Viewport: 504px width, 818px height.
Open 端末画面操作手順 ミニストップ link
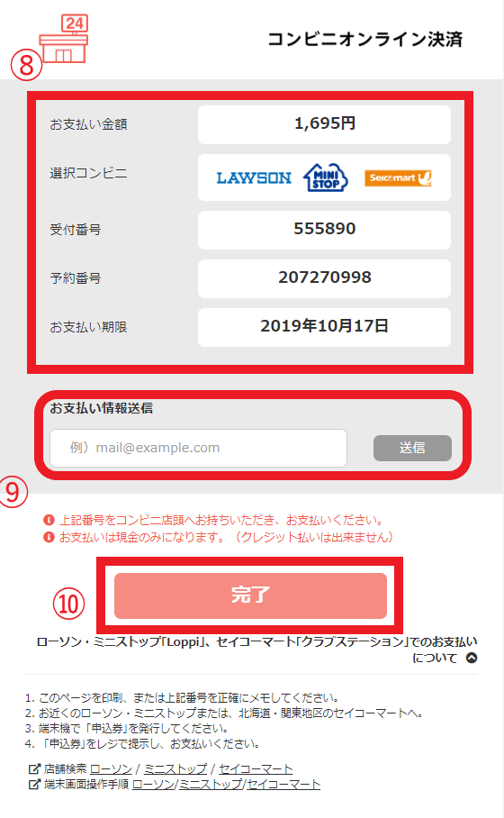tap(211, 784)
